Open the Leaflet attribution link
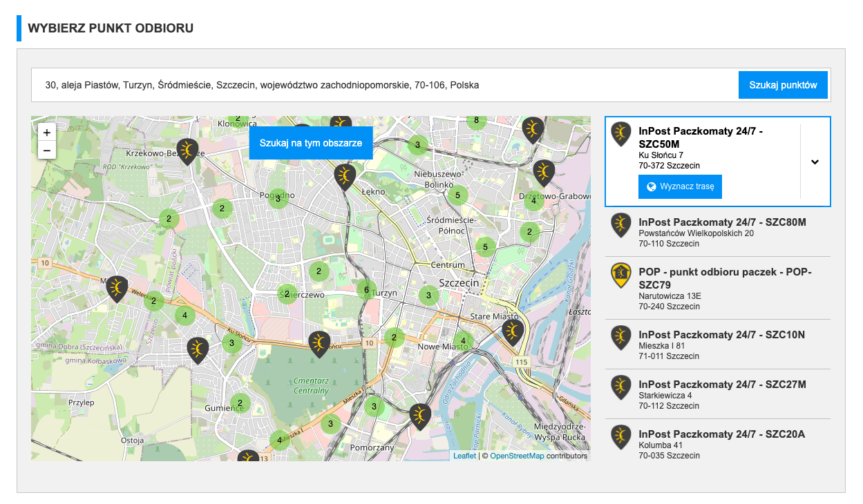The width and height of the screenshot is (863, 504). tap(464, 456)
